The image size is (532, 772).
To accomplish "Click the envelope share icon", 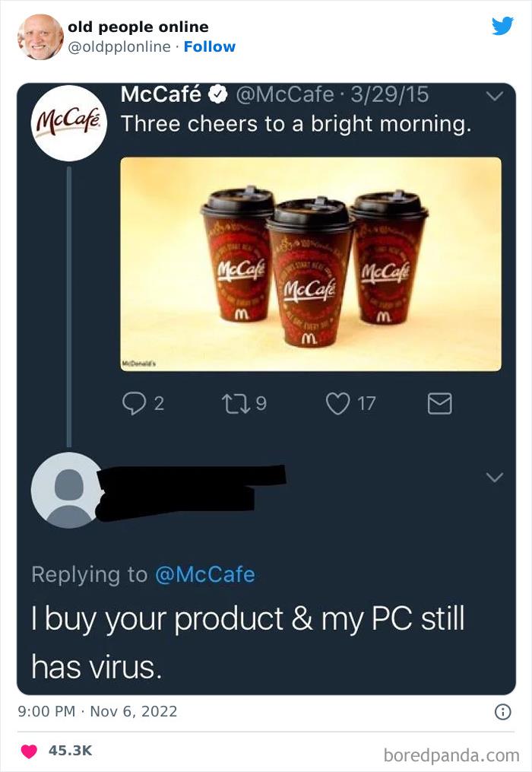I will (x=440, y=403).
